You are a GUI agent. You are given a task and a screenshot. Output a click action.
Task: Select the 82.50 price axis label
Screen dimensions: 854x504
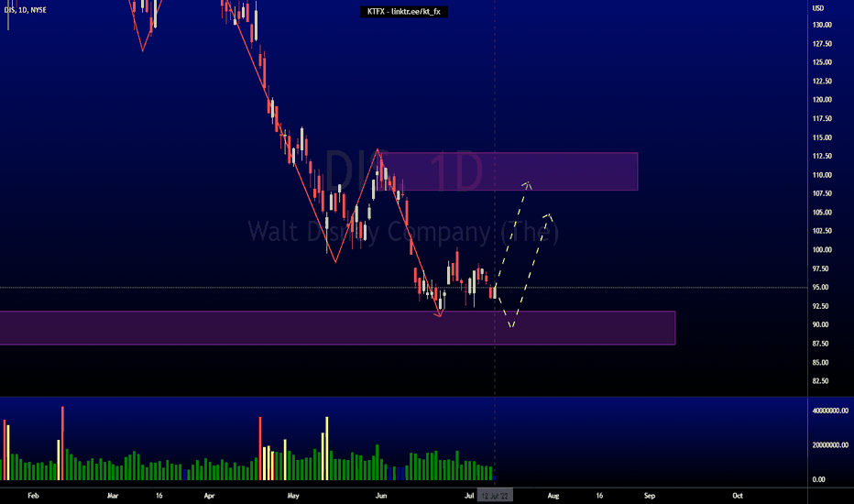820,381
